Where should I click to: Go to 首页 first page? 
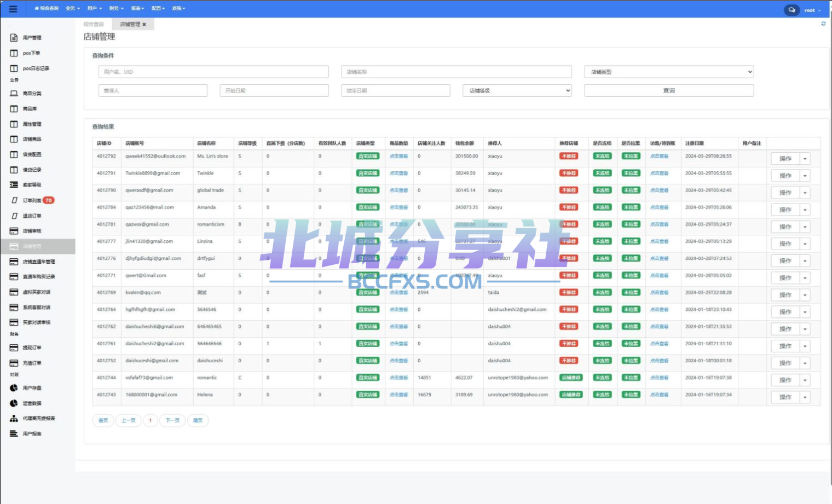coord(103,420)
